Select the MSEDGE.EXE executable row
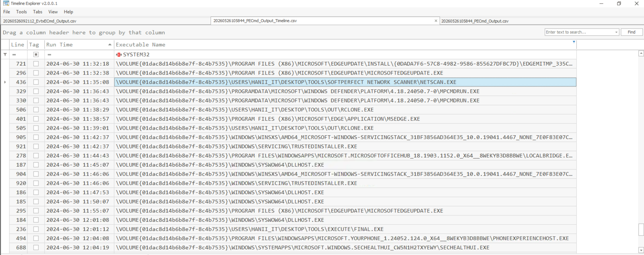This screenshot has width=644, height=255. [x=345, y=119]
